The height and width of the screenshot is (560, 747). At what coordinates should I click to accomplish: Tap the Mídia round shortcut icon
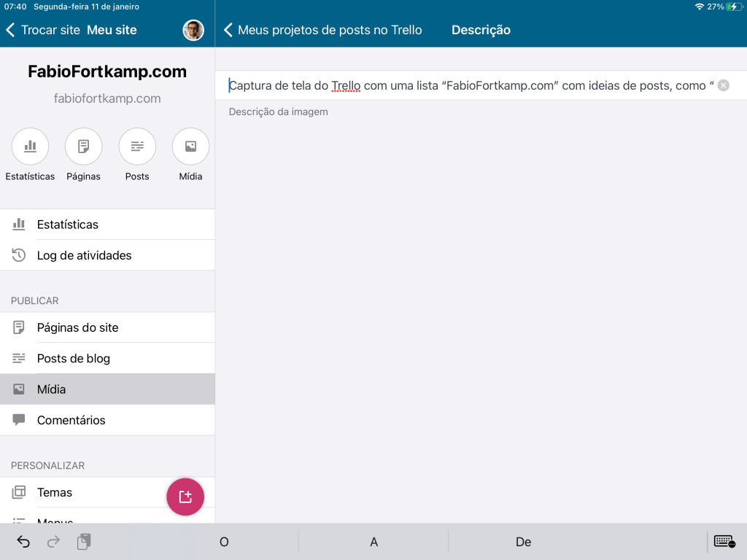[190, 147]
